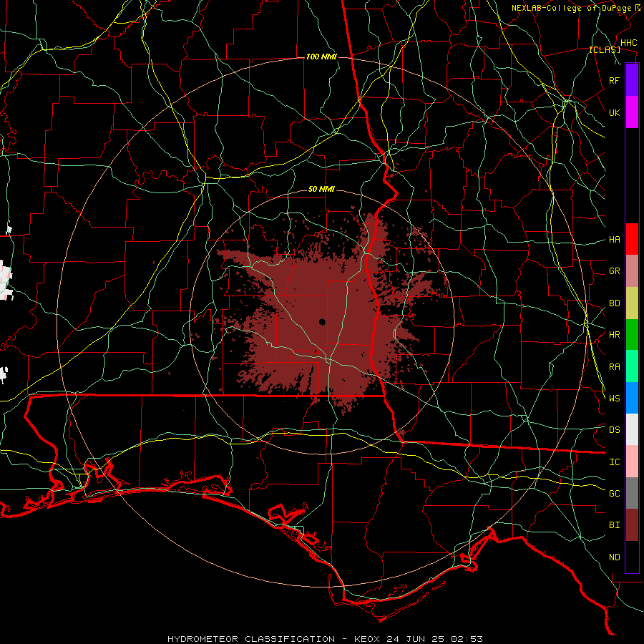Pick the RA light-green legend swatch
Viewport: 644px width, 644px height.
pos(632,366)
